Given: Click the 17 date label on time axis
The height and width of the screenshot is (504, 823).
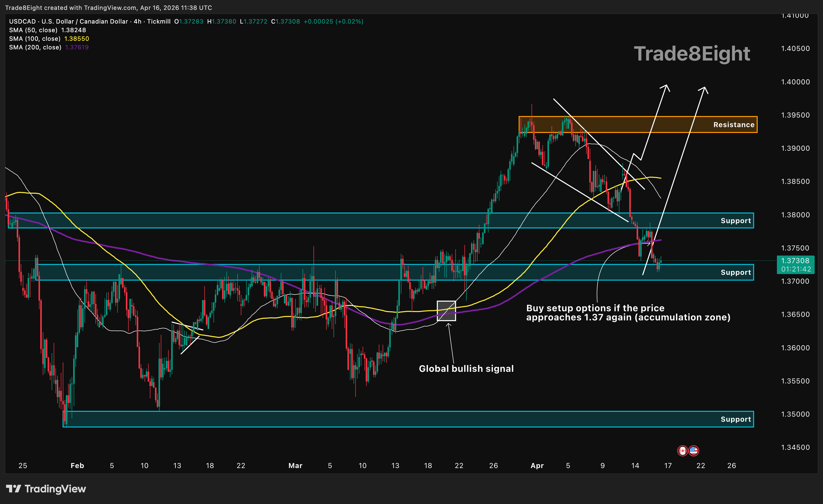Looking at the screenshot, I should [668, 466].
